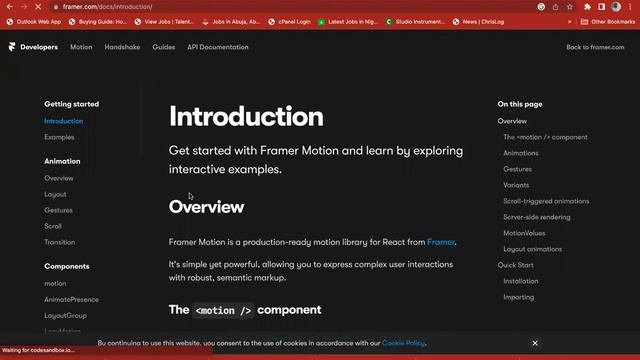The width and height of the screenshot is (640, 360).
Task: Jump to Scroll-triggered animations section
Action: [546, 201]
